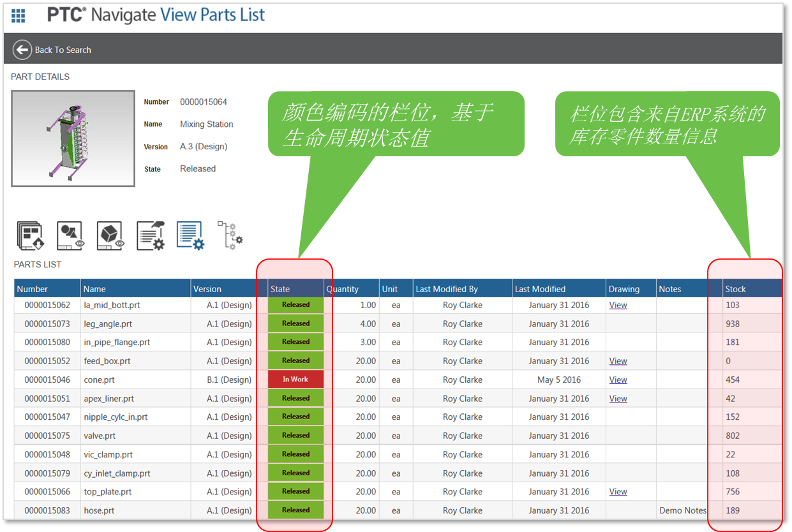Select part number 0000015080
This screenshot has width=792, height=532.
[x=47, y=342]
